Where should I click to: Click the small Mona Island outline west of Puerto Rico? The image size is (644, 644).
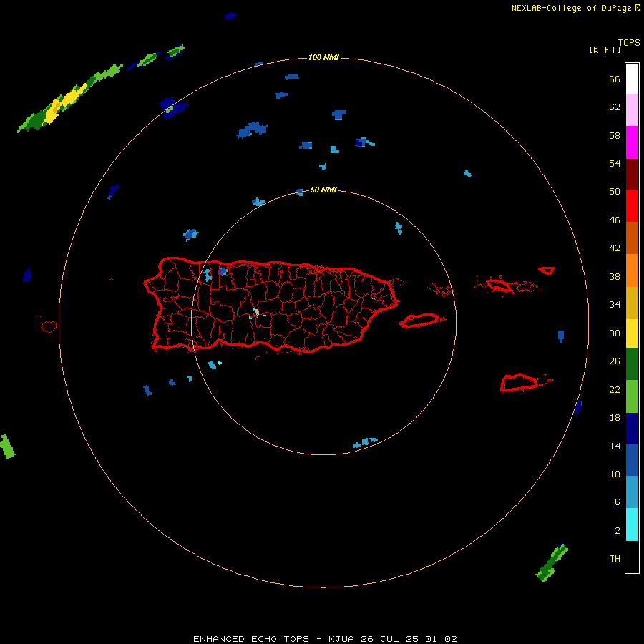coord(49,326)
